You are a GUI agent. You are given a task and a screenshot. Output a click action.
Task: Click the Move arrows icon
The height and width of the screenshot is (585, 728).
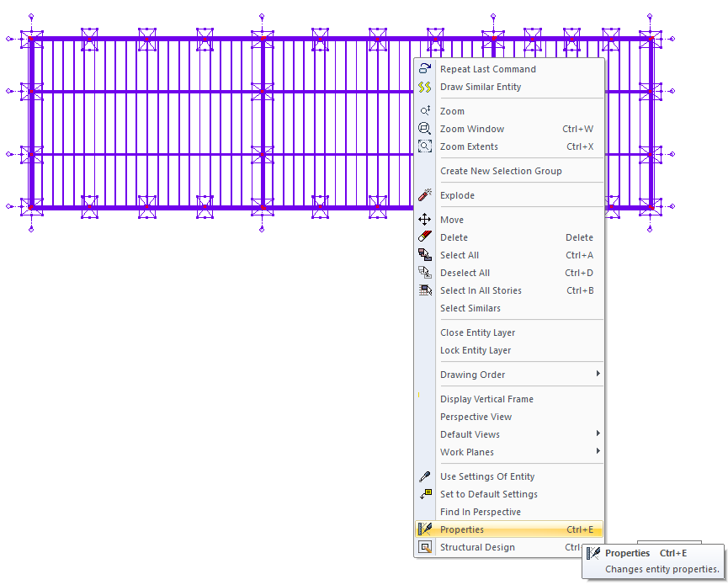[425, 220]
